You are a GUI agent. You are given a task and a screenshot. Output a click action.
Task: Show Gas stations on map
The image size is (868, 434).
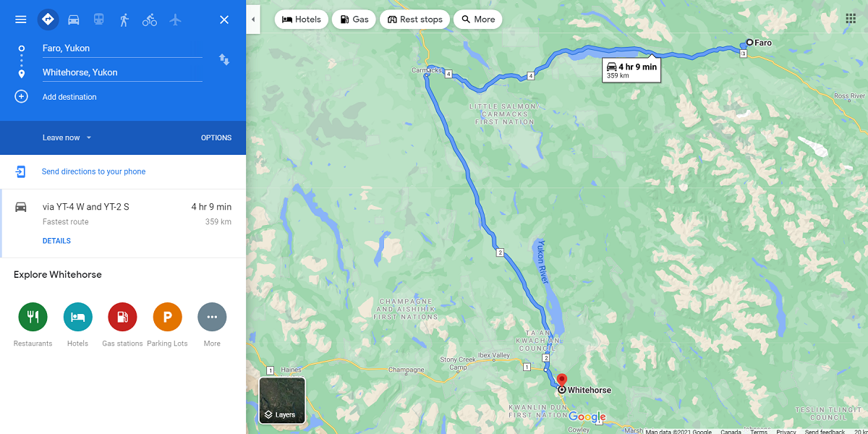pyautogui.click(x=354, y=20)
